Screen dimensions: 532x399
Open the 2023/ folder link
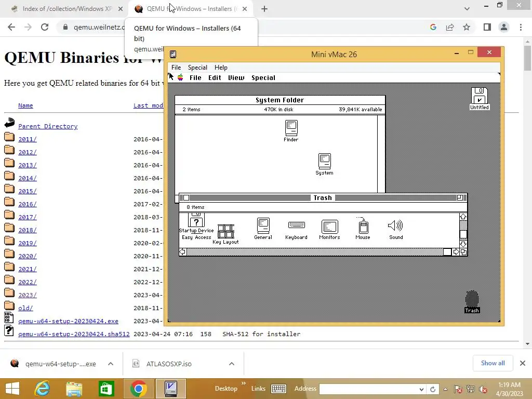click(x=28, y=295)
